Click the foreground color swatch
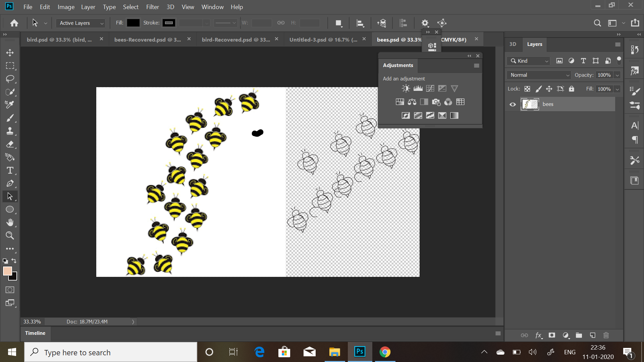This screenshot has height=362, width=644. (x=7, y=271)
